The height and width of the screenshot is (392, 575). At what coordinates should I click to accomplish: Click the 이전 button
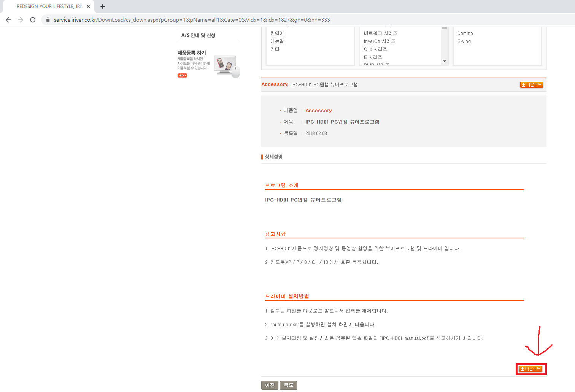[x=270, y=385]
